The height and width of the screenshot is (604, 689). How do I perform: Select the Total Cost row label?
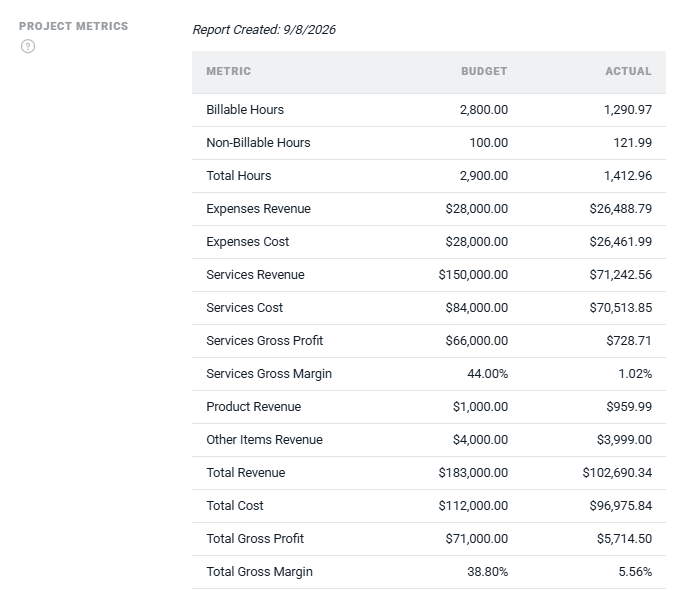pyautogui.click(x=235, y=505)
